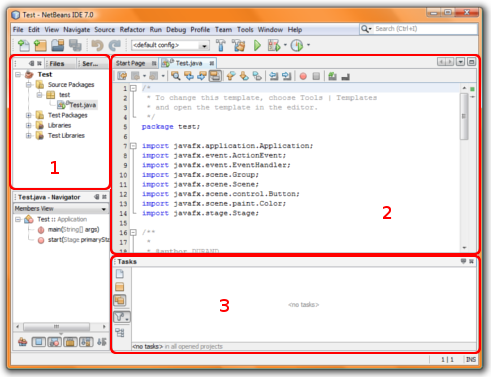Screen dimensions: 491x377
Task: Click Previous Bookmark icon in editor toolbar
Action: (x=231, y=76)
